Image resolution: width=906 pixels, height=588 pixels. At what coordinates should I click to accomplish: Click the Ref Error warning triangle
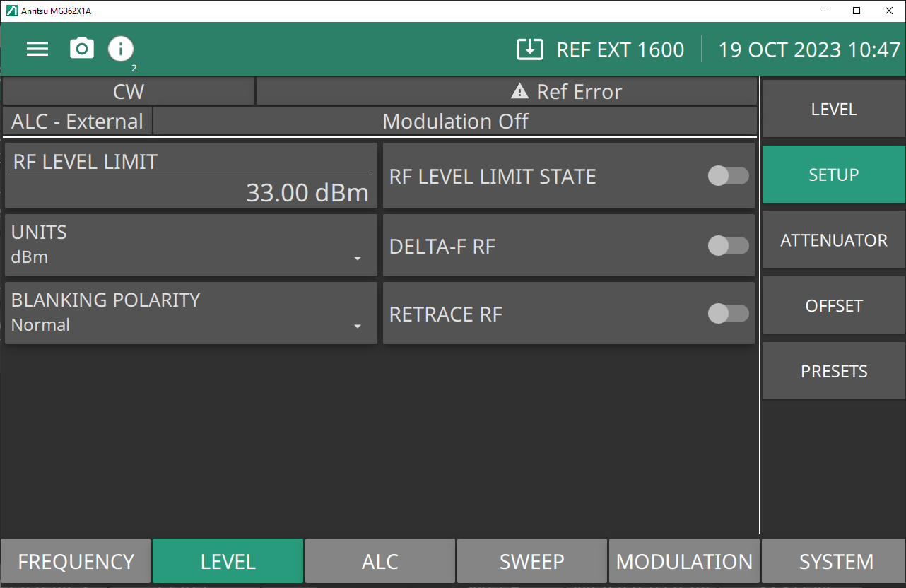519,91
